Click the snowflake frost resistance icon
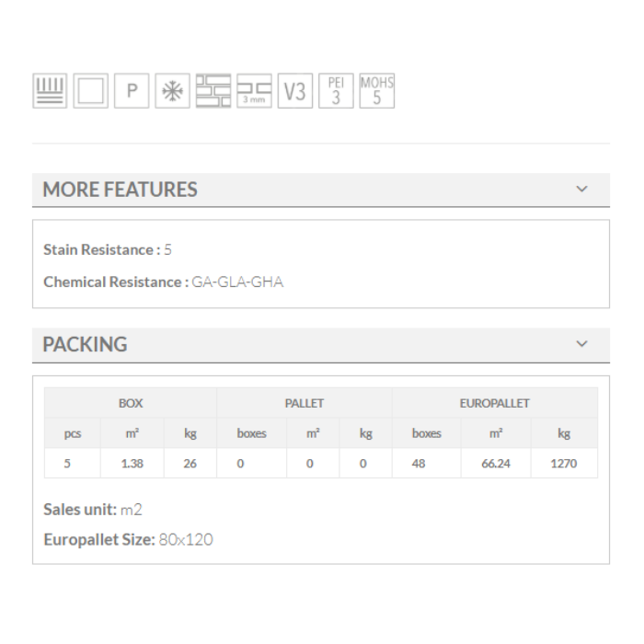Image resolution: width=644 pixels, height=644 pixels. [x=172, y=92]
